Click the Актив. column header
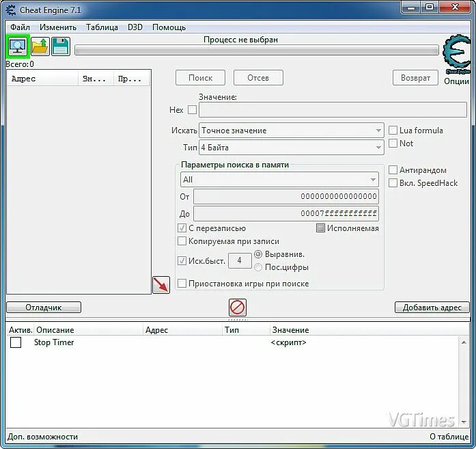The image size is (476, 449). pos(20,330)
